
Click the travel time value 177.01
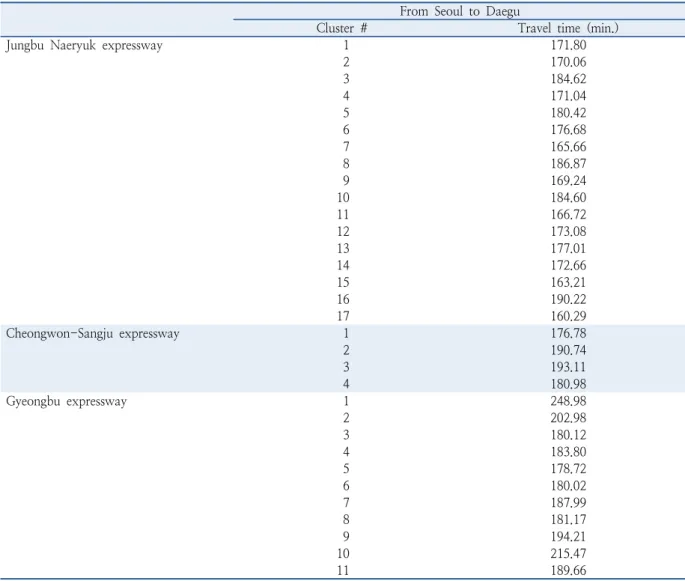[x=568, y=249]
